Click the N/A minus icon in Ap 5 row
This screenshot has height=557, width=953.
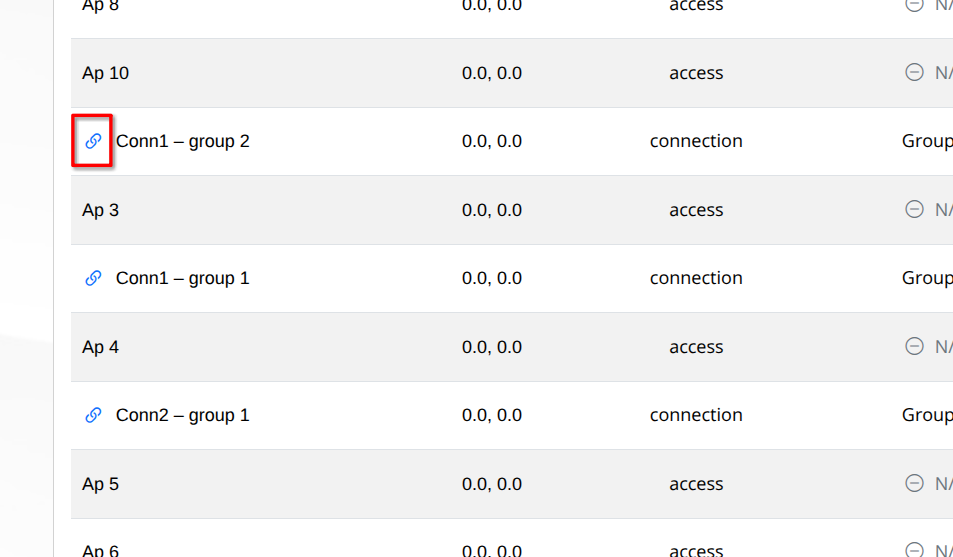(x=914, y=483)
